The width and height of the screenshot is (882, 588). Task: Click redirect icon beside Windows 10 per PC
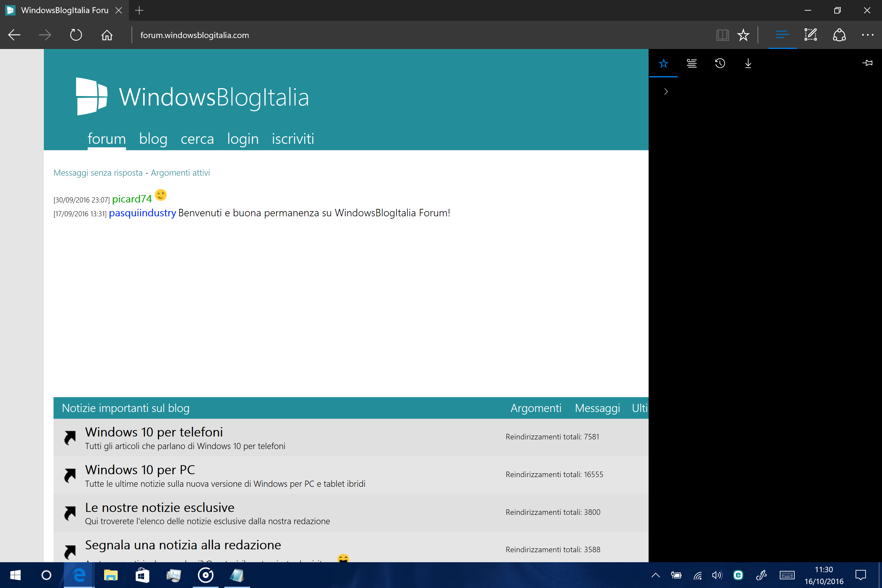70,475
